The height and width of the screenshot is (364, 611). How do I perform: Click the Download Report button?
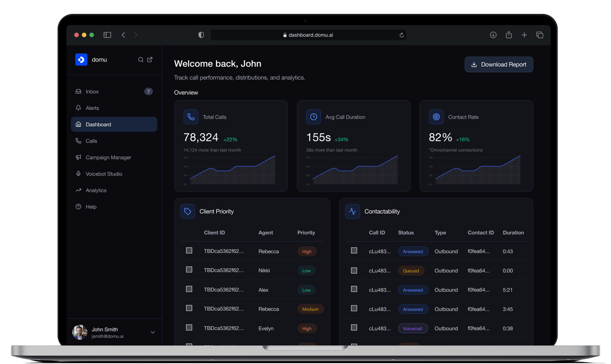[x=499, y=65]
